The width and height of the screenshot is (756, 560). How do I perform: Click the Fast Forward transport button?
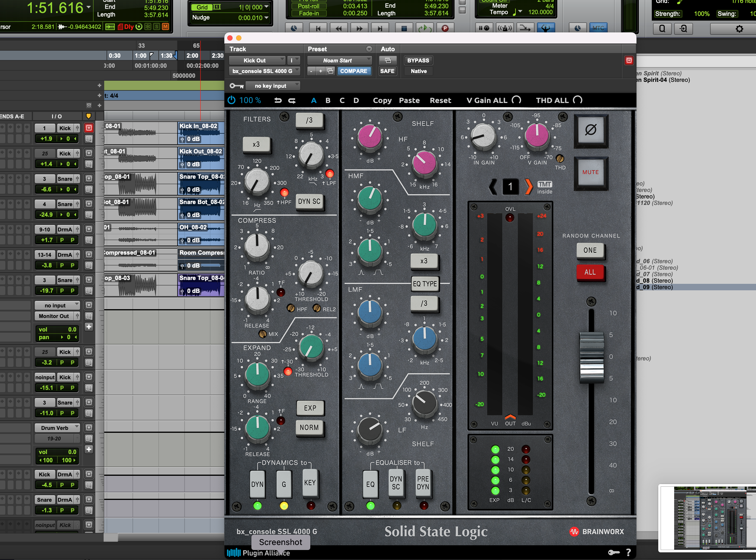[x=359, y=28]
